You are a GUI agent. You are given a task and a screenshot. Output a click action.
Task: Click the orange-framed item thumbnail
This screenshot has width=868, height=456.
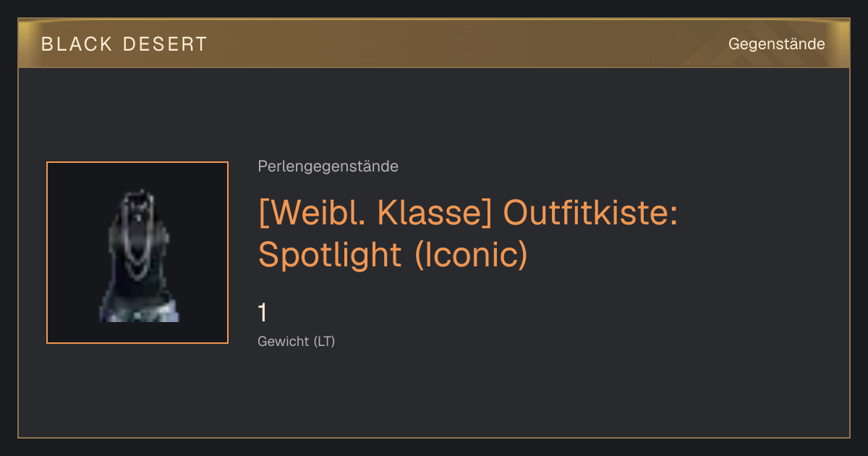(137, 253)
